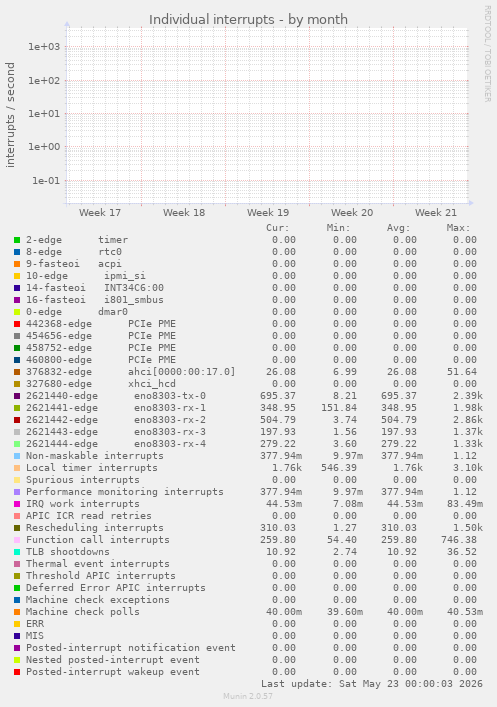
Task: Click the RRDTOOL / TOBI OETIKER watermark
Action: tap(488, 54)
